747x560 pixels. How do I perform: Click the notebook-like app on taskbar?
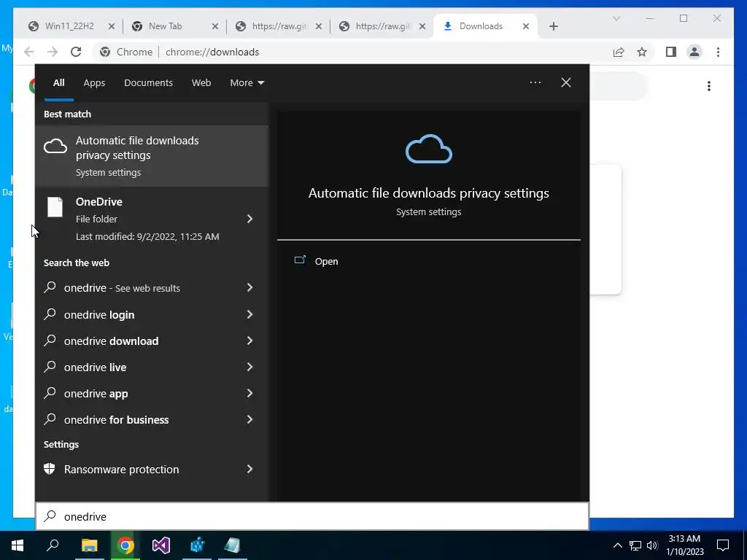tap(232, 545)
